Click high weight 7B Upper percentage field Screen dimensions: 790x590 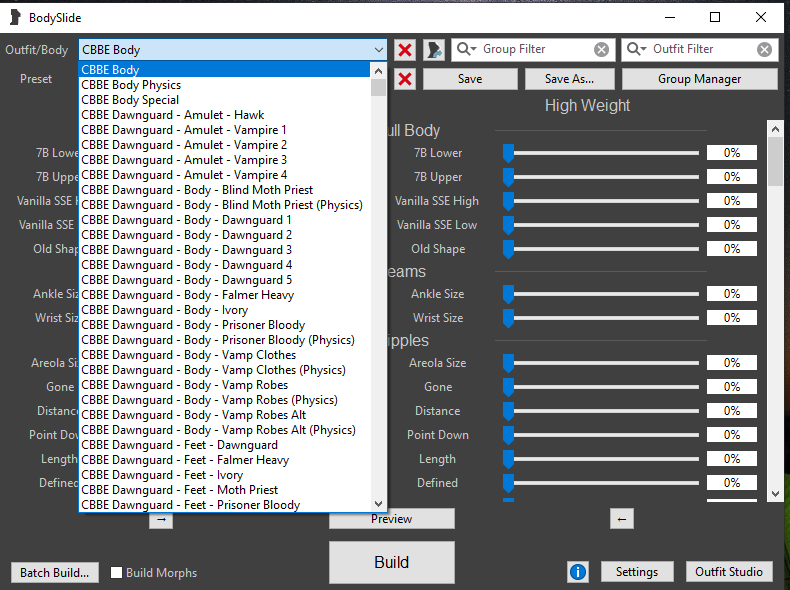[x=732, y=177]
